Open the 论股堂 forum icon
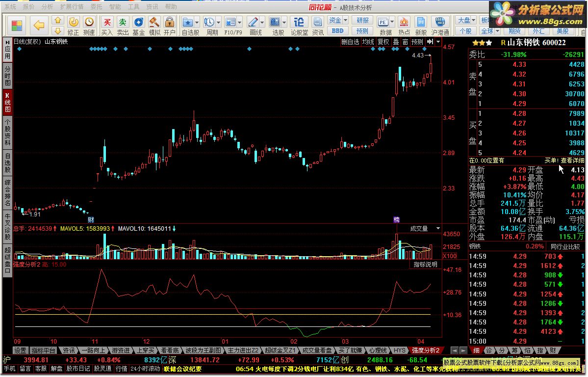Screen dimensions: 588x377 click(299, 26)
